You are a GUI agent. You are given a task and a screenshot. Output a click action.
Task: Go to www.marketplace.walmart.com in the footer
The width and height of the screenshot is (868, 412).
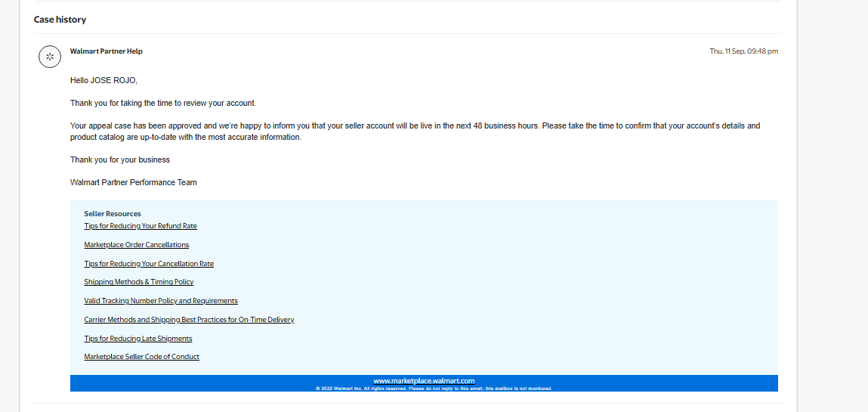(x=424, y=381)
